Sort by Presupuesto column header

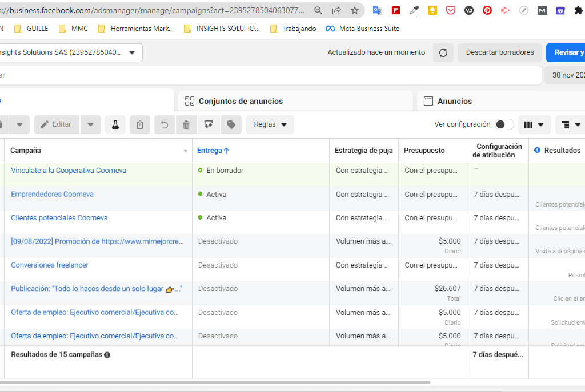(424, 151)
